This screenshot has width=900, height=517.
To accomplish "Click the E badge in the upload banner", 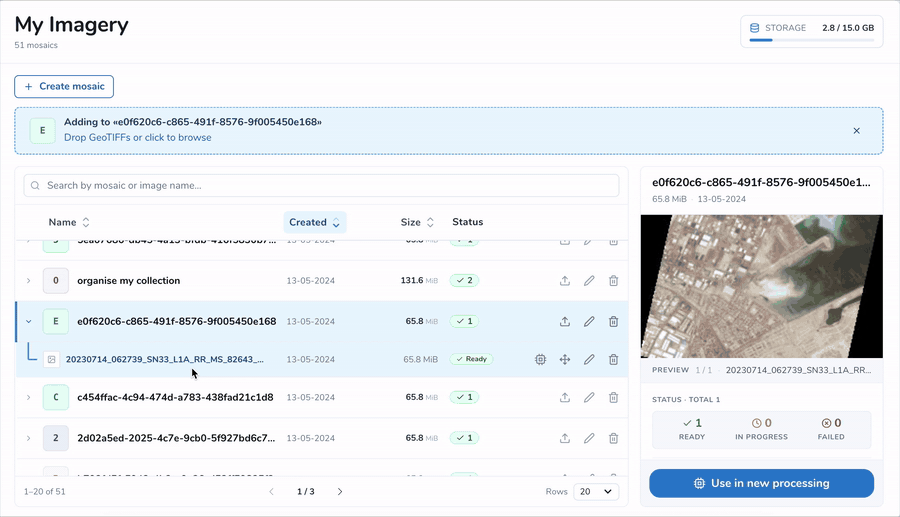I will tap(42, 130).
